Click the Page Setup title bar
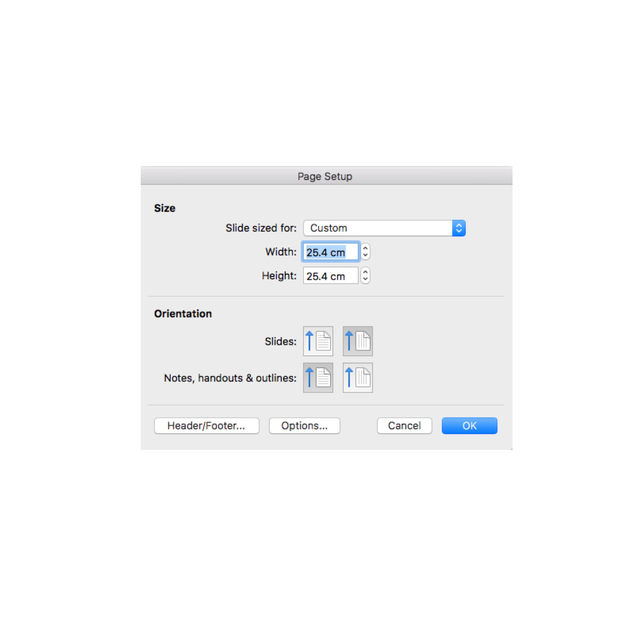This screenshot has height=644, width=644. point(325,176)
